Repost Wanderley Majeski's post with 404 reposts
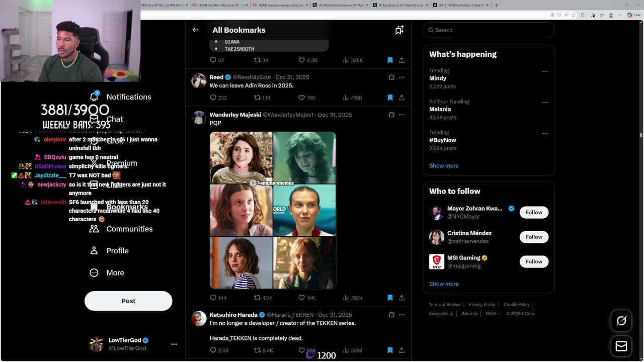644x362 pixels. tap(257, 298)
